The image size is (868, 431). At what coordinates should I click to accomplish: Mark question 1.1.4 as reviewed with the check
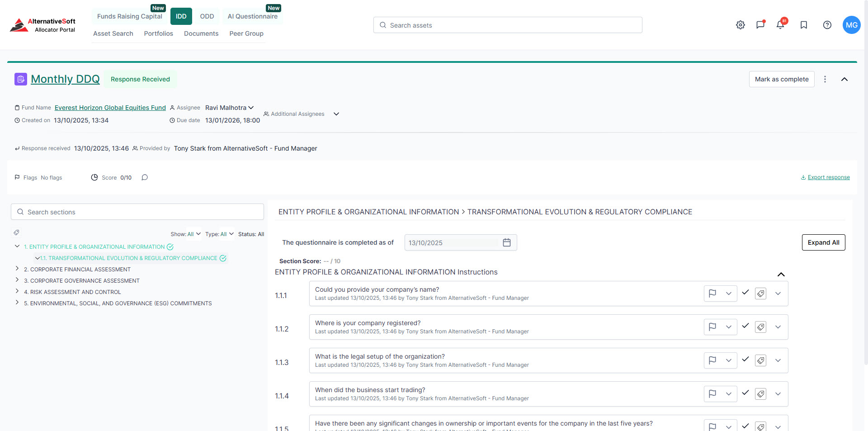coord(745,393)
